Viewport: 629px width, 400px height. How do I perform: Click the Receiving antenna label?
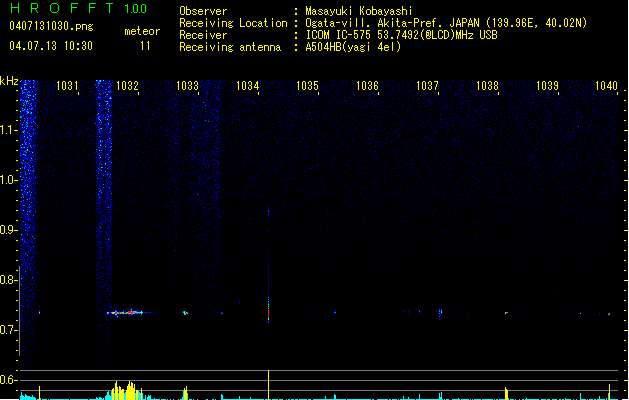[x=230, y=47]
